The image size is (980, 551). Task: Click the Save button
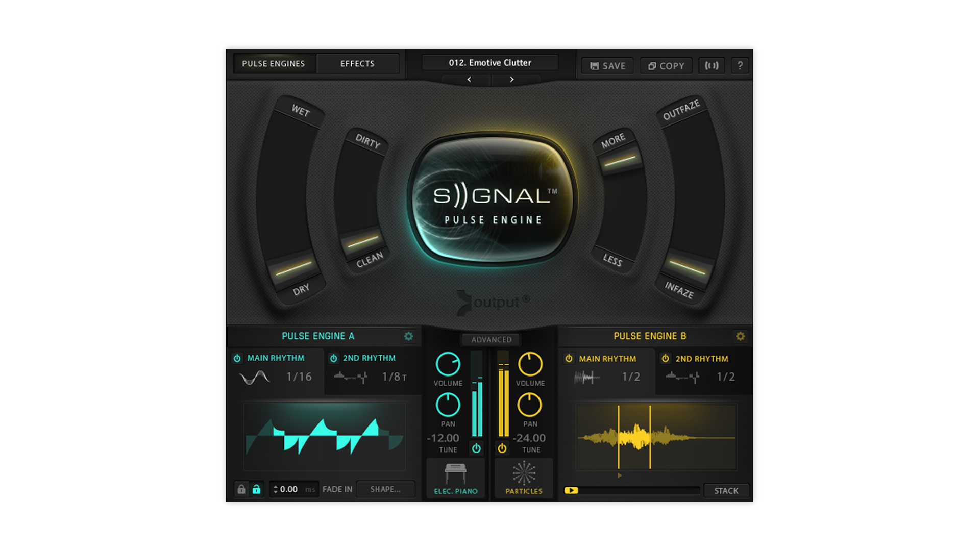point(607,66)
